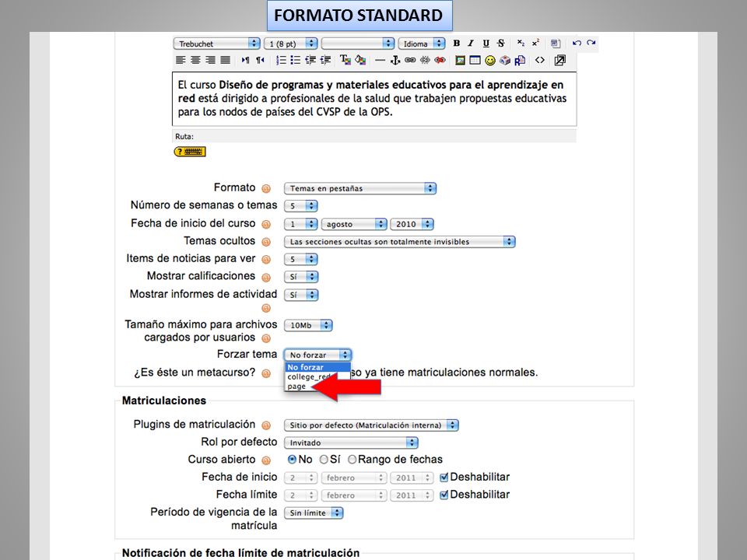Change the course start year 2010

click(412, 224)
